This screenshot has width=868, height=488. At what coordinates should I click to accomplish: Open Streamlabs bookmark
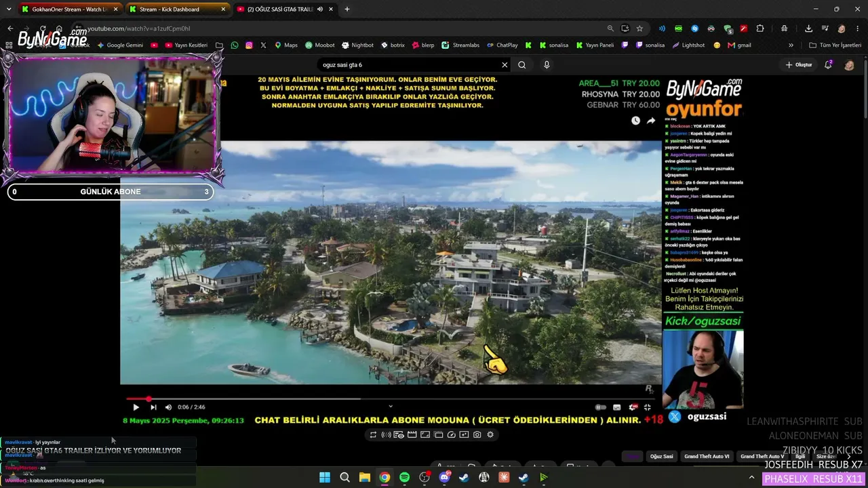(x=460, y=45)
